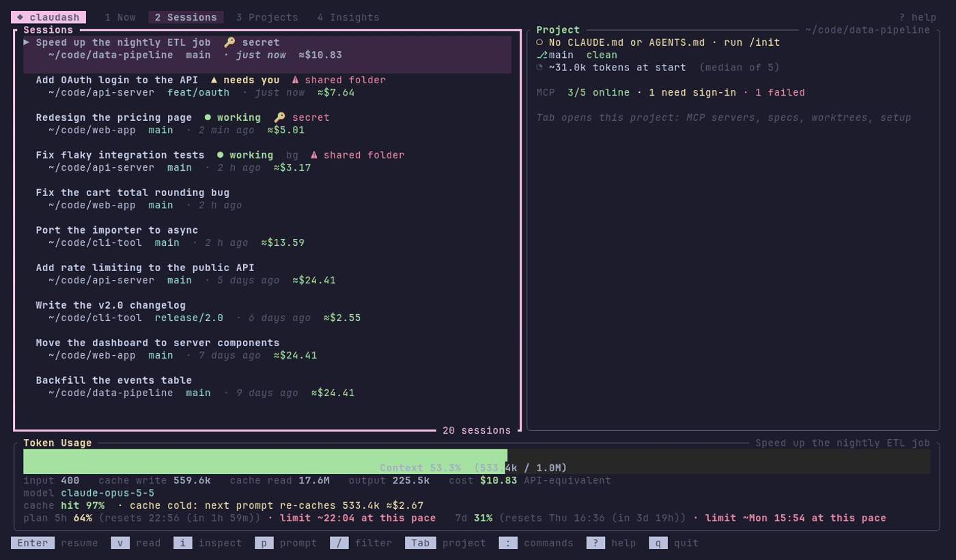Click the q quit key hint
This screenshot has width=956, height=560.
(x=674, y=543)
